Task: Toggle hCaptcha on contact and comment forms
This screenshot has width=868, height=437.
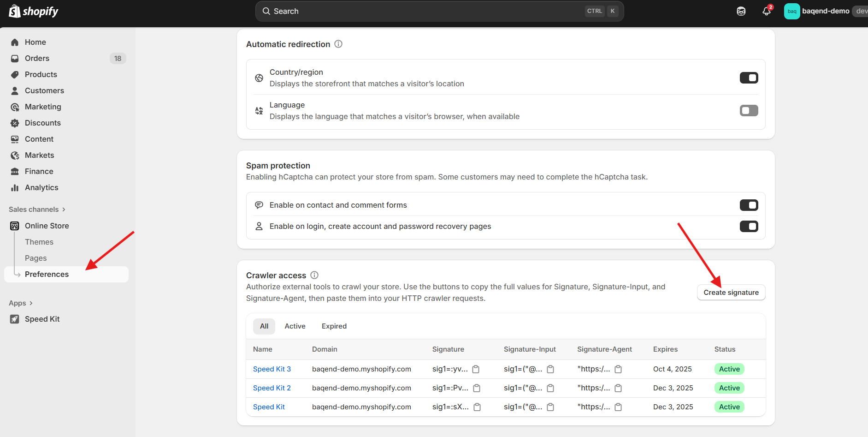Action: (x=749, y=205)
